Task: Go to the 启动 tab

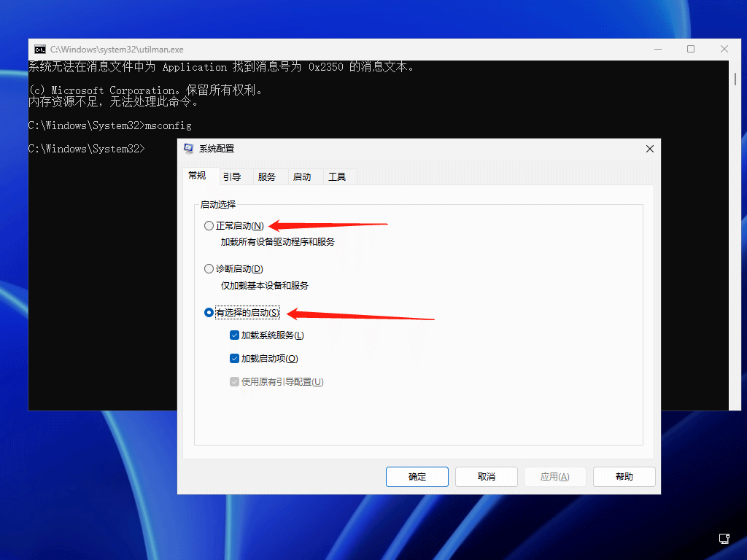Action: 302,177
